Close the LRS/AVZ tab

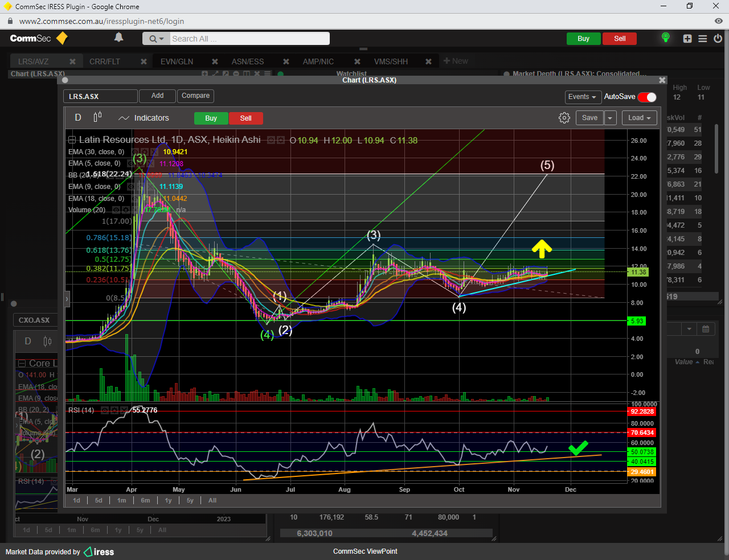72,61
